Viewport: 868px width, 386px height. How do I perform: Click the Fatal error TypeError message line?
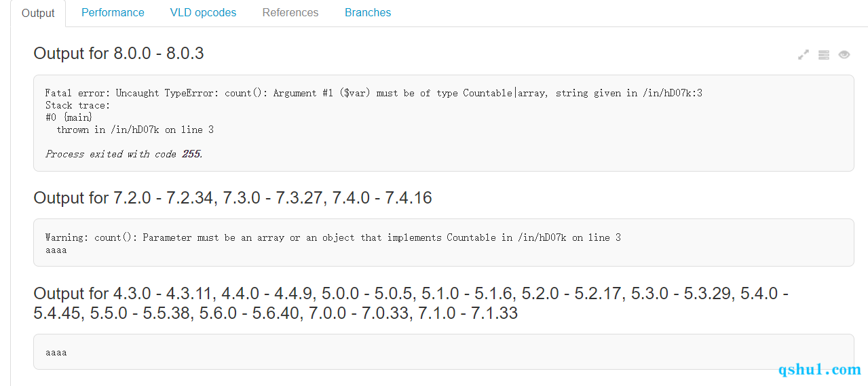(374, 93)
